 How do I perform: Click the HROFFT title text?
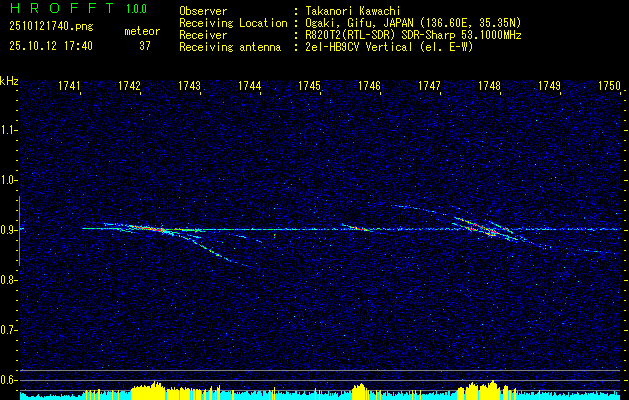(62, 8)
